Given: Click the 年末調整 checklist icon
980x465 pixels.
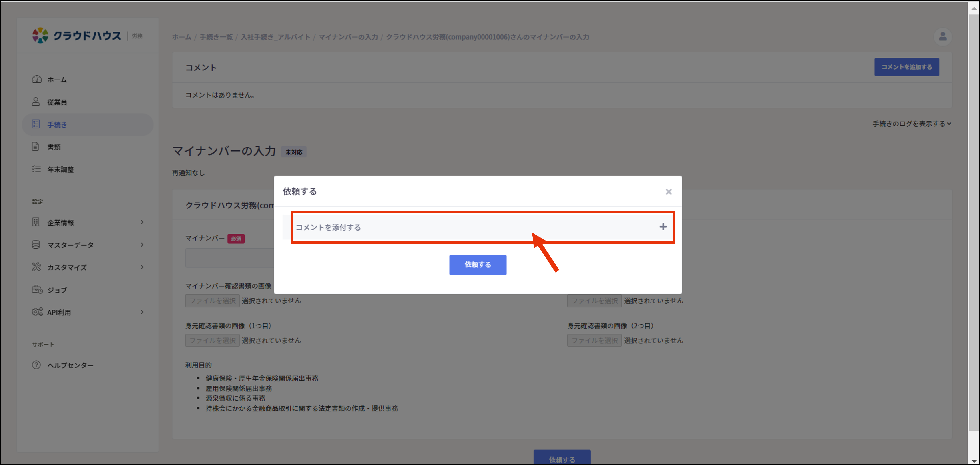Looking at the screenshot, I should pos(36,169).
